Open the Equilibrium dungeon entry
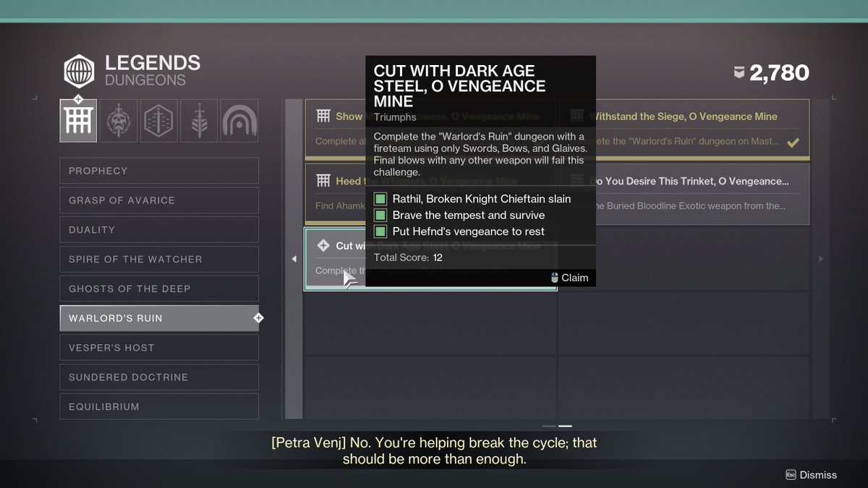This screenshot has height=488, width=868. 159,406
